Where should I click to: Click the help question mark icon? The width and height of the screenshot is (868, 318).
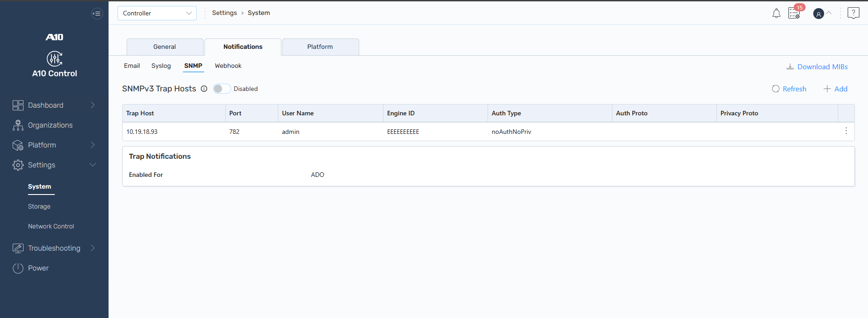853,13
